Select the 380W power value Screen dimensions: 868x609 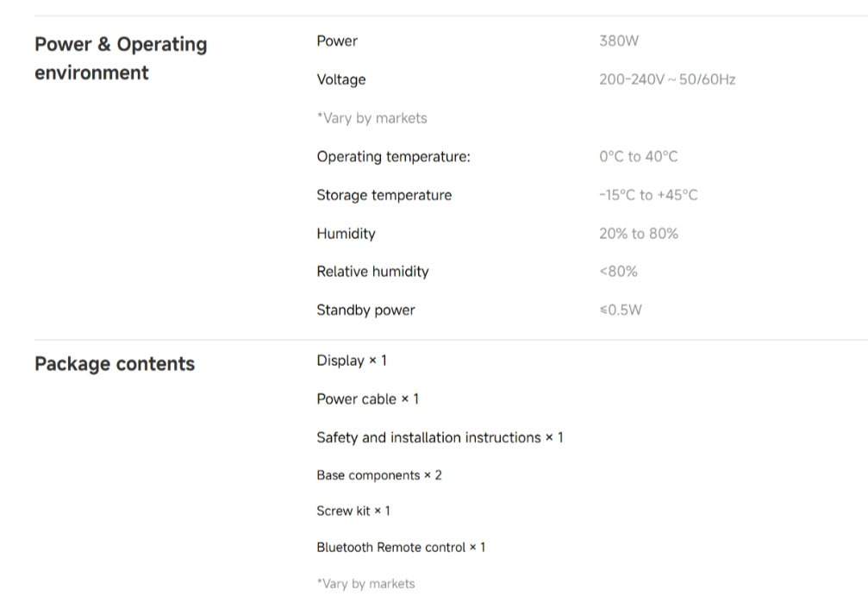pos(619,41)
